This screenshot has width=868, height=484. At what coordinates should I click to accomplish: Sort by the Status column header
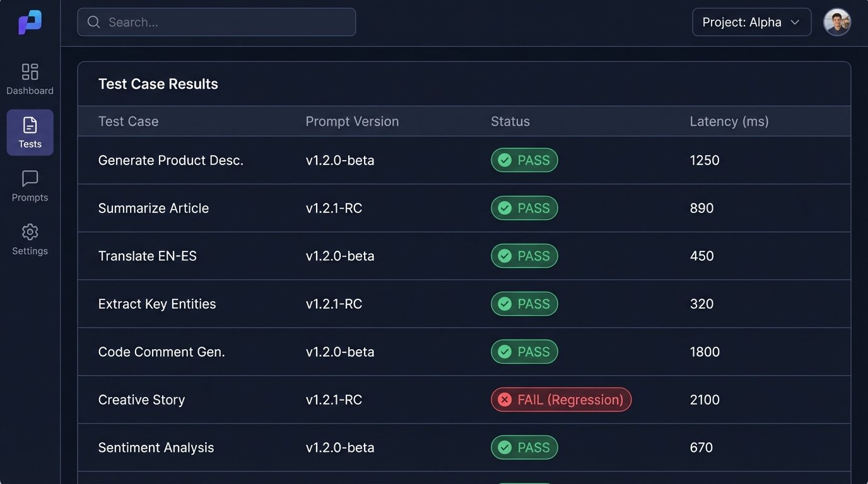coord(510,122)
